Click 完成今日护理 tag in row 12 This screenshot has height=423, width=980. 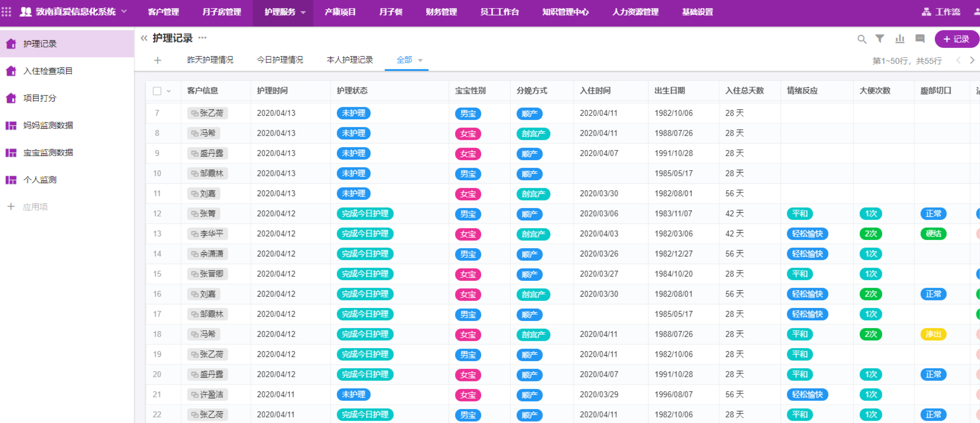coord(365,214)
